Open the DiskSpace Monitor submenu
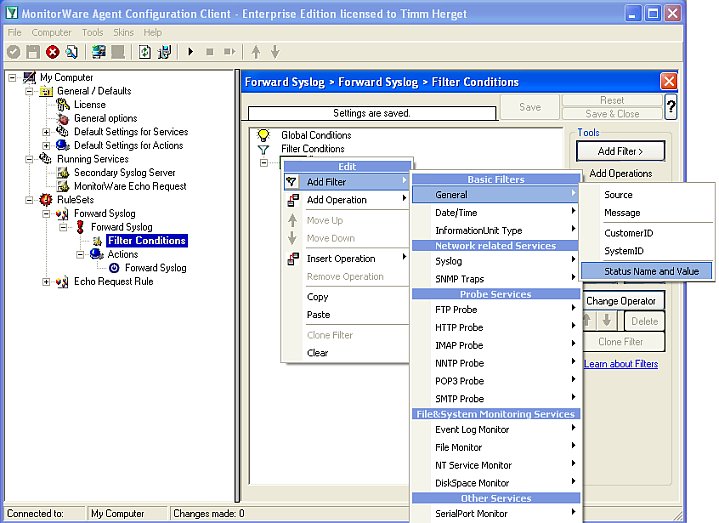The image size is (719, 523). coord(496,483)
